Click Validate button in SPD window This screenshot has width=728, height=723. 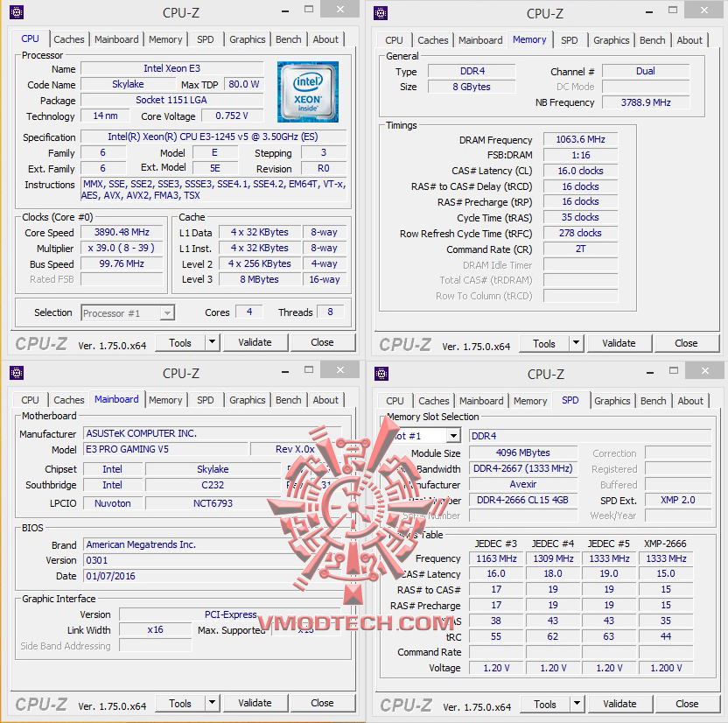coord(619,704)
